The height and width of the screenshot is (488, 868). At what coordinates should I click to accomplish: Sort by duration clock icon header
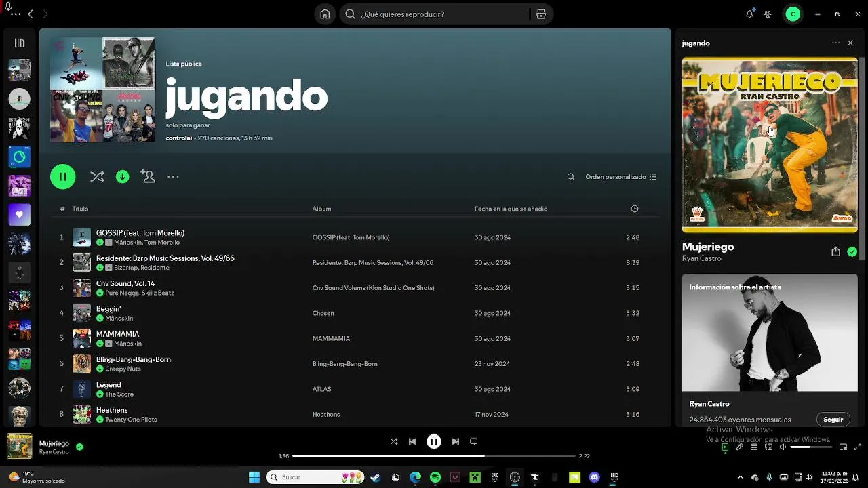tap(635, 209)
